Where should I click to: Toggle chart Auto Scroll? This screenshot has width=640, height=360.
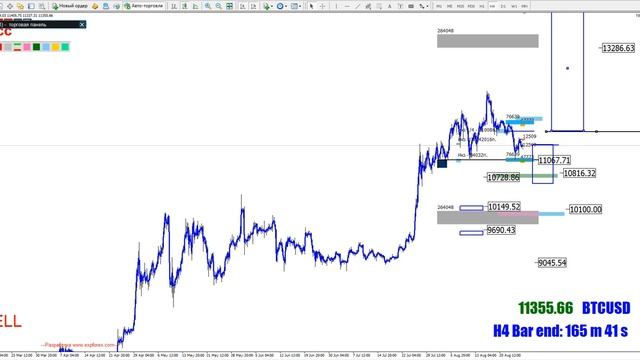click(242, 6)
